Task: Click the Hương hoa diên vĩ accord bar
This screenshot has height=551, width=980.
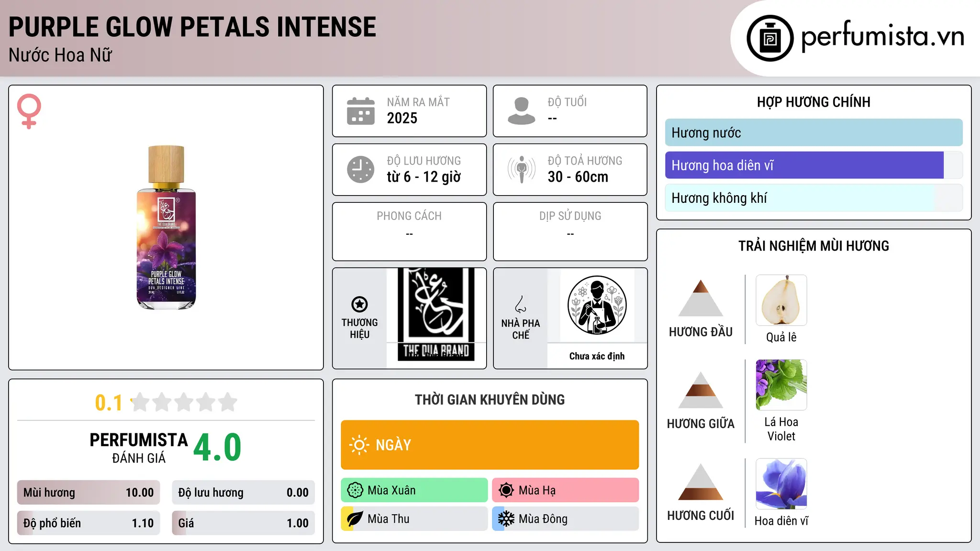Action: [814, 165]
